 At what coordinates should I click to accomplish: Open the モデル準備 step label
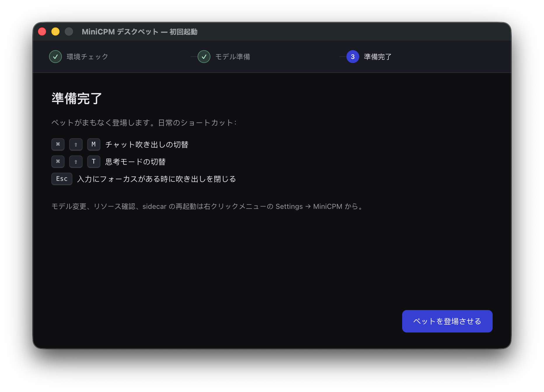[x=233, y=57]
